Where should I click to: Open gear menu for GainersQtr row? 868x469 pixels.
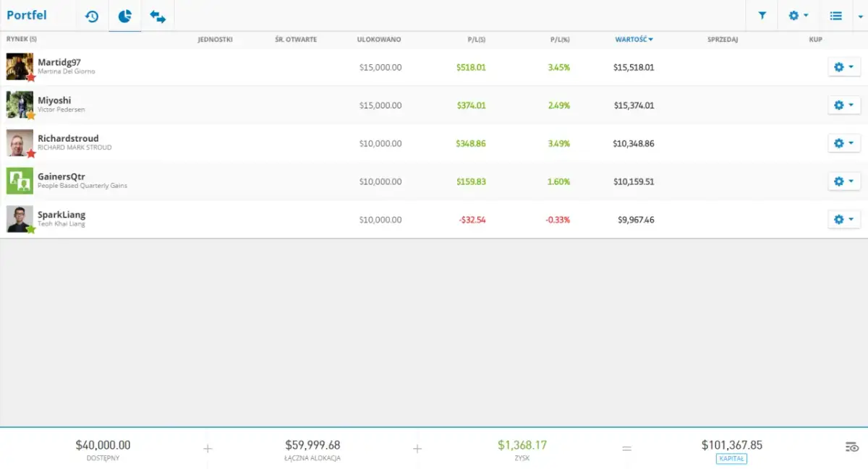pyautogui.click(x=843, y=181)
